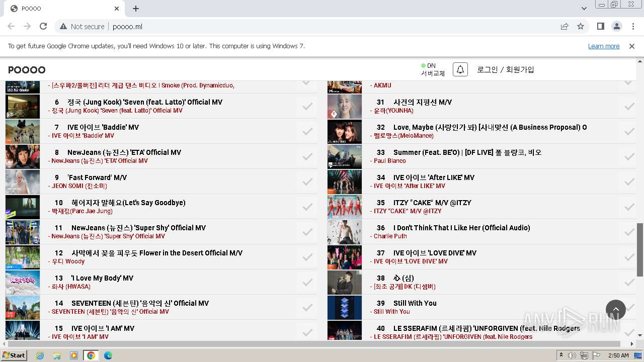Open the Chrome taskbar icon
This screenshot has width=644, height=362.
(91, 355)
